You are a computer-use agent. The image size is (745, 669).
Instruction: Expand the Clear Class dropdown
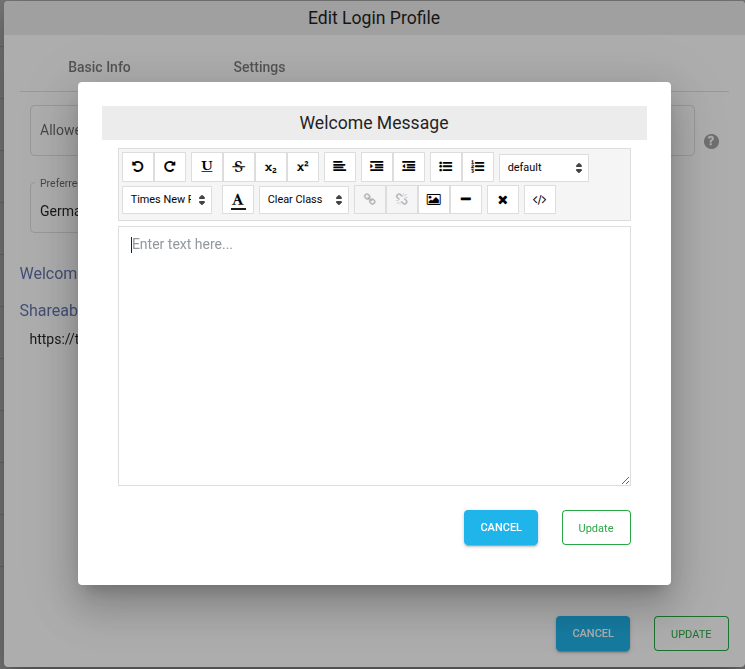tap(304, 199)
